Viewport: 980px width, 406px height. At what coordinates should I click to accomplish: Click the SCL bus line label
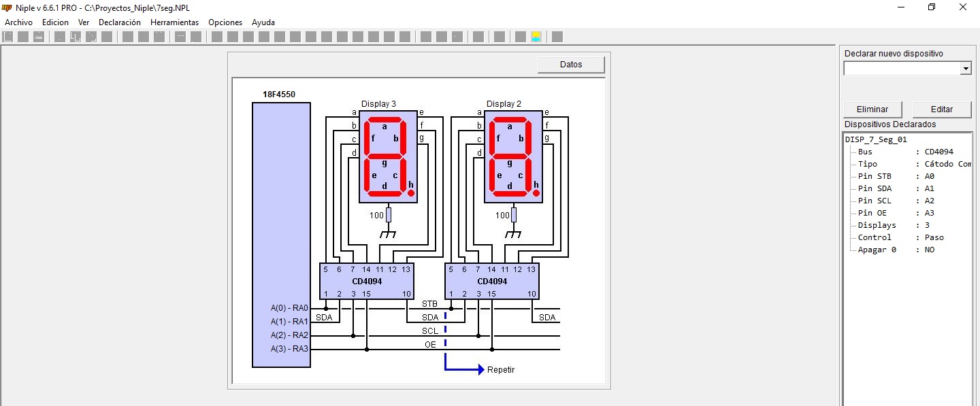tap(429, 331)
